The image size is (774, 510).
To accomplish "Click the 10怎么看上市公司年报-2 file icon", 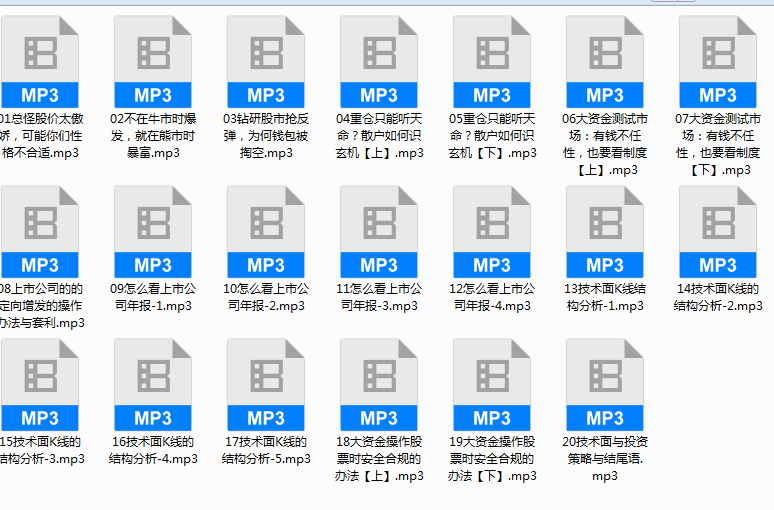I will click(x=266, y=232).
